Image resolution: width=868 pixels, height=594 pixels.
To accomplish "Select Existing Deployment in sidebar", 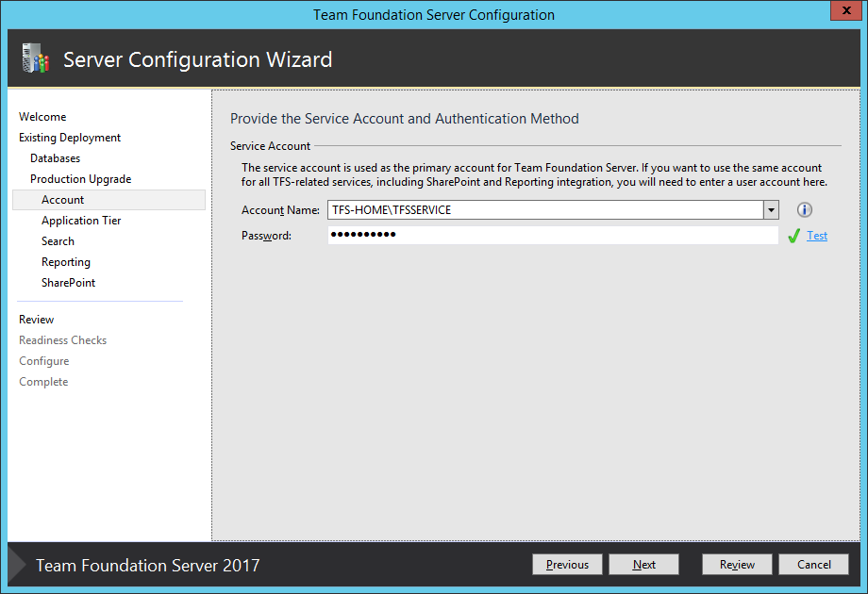I will 70,137.
